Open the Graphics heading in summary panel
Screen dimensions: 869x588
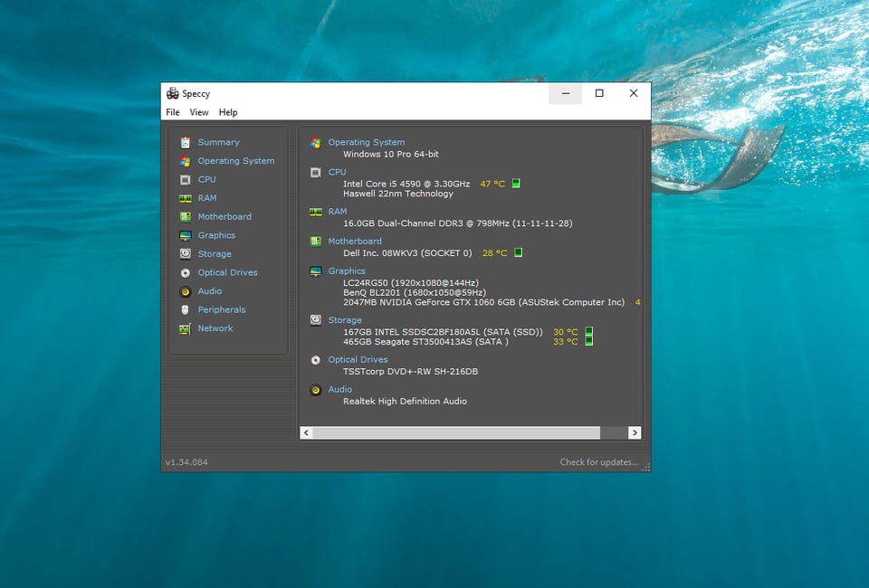coord(347,271)
